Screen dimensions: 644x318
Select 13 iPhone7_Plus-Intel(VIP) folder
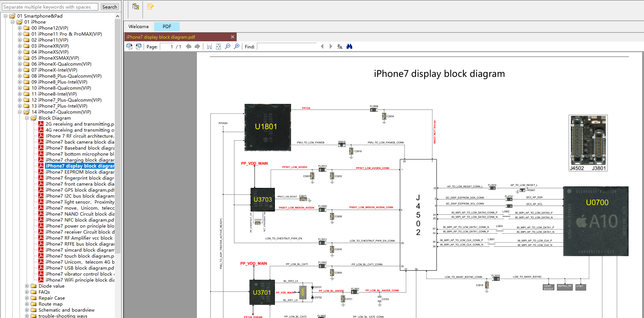click(x=59, y=106)
